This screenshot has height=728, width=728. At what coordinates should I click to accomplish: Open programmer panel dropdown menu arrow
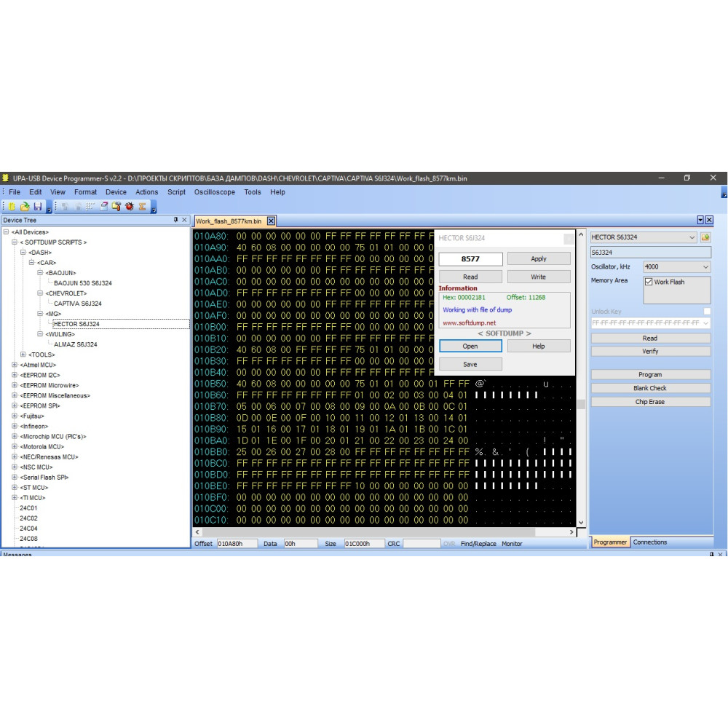tap(700, 220)
